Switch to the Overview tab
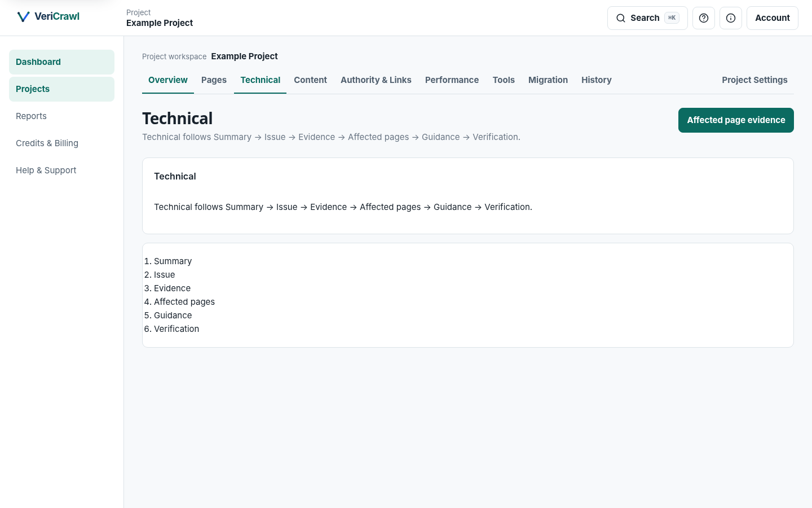 pos(168,80)
